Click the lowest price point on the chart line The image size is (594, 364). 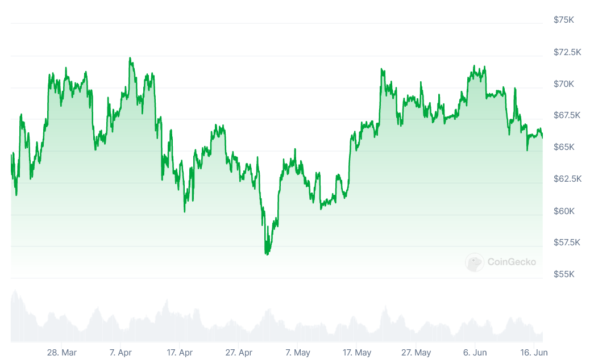click(x=267, y=254)
